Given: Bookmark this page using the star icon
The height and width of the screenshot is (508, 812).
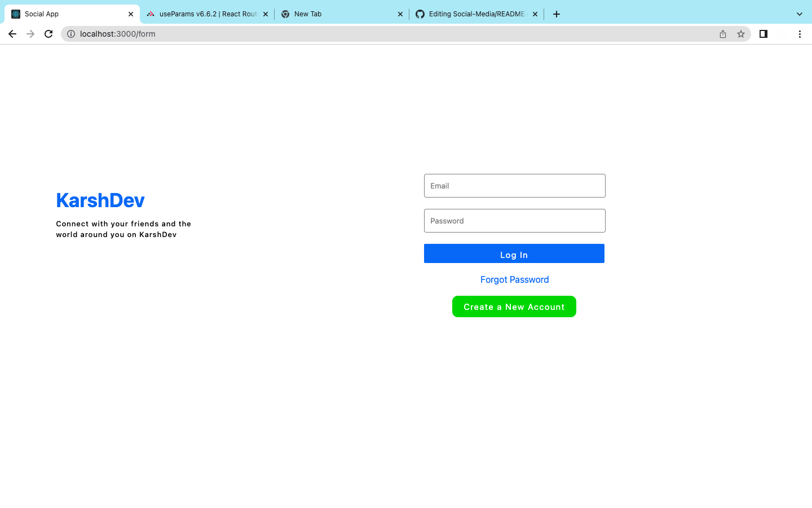Looking at the screenshot, I should [741, 34].
